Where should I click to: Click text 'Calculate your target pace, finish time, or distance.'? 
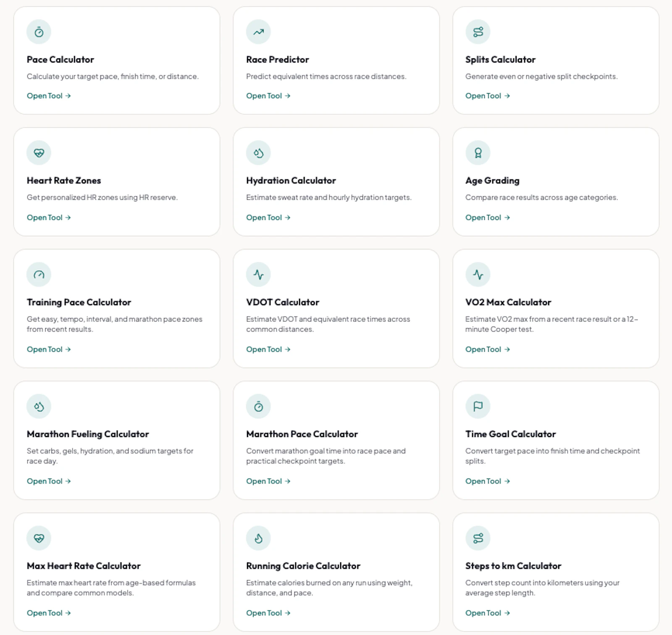113,76
